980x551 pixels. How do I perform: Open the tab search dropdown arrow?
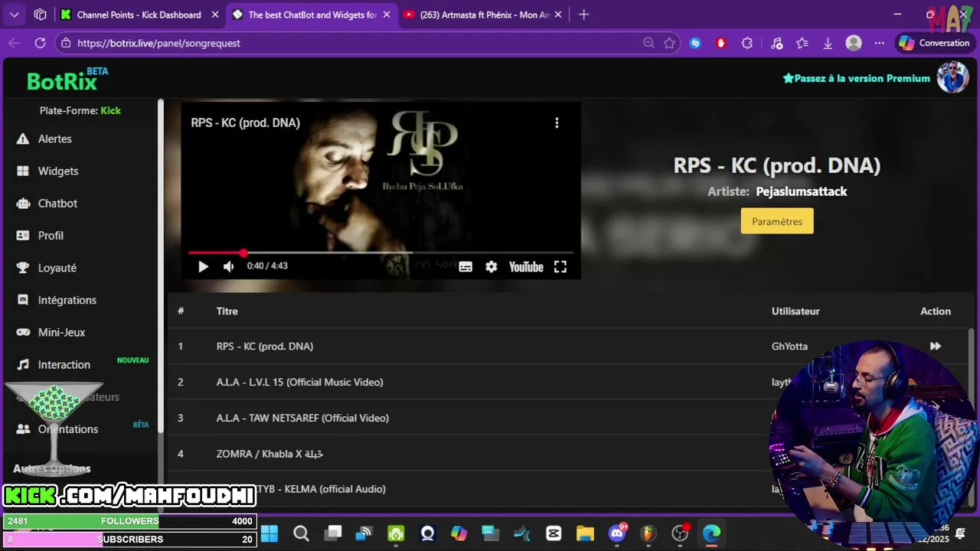14,15
